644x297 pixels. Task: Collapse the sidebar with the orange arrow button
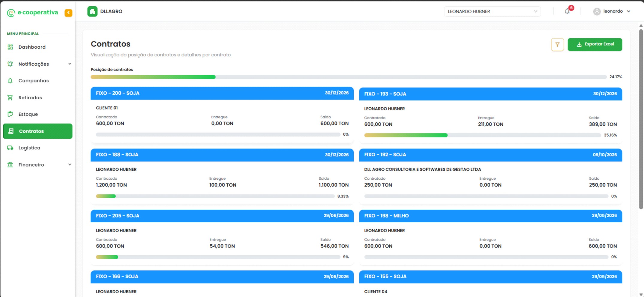pos(68,13)
